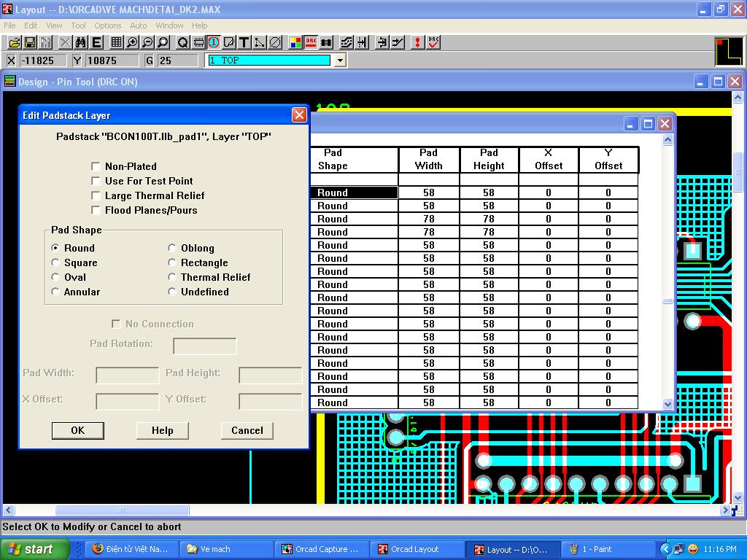Viewport: 747px width, 560px height.
Task: Click the grid G value field
Action: click(x=177, y=61)
